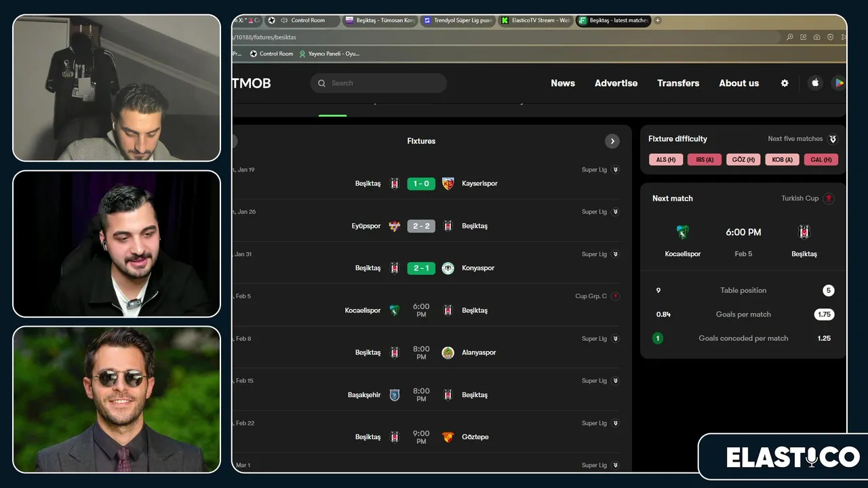Click the edit icon in address bar
The height and width of the screenshot is (488, 868).
[804, 37]
